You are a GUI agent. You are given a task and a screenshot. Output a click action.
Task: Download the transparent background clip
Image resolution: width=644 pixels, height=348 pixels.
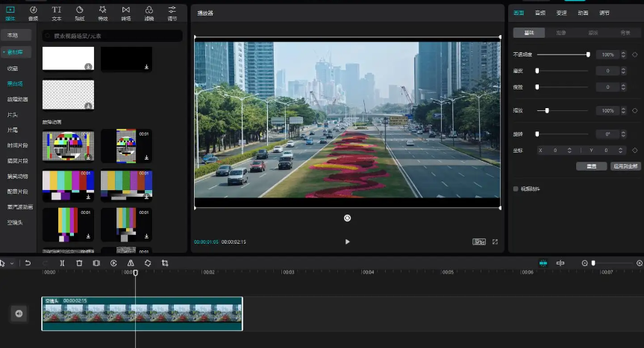(x=88, y=106)
